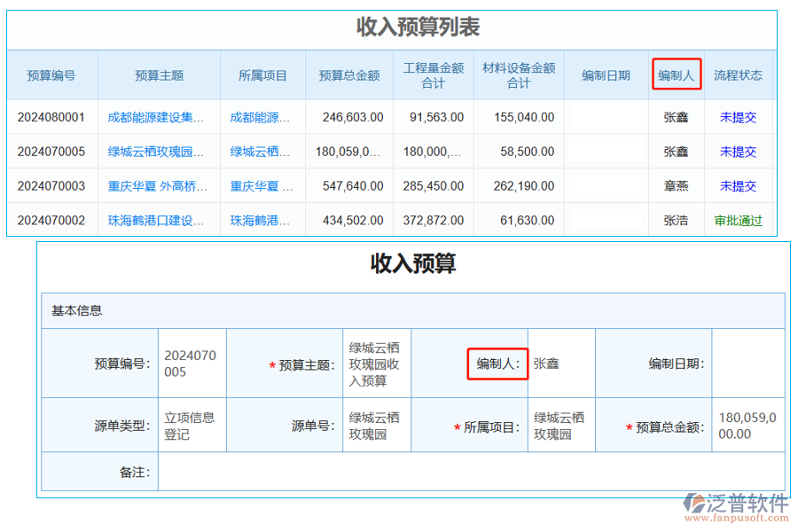Open 审批通过 status for 珠海鹤港口 budget

click(x=738, y=220)
